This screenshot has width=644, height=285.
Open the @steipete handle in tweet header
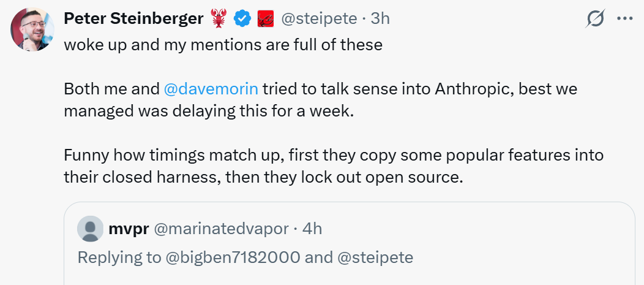click(x=318, y=19)
